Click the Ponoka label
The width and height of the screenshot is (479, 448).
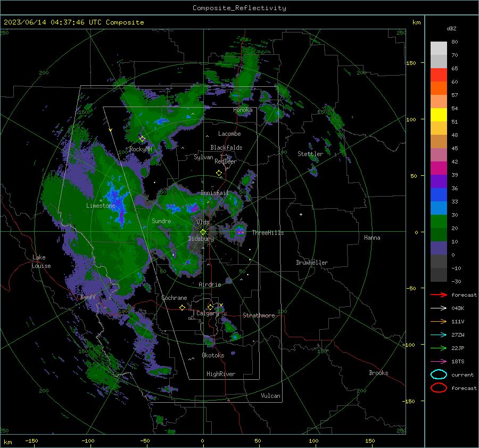point(243,110)
